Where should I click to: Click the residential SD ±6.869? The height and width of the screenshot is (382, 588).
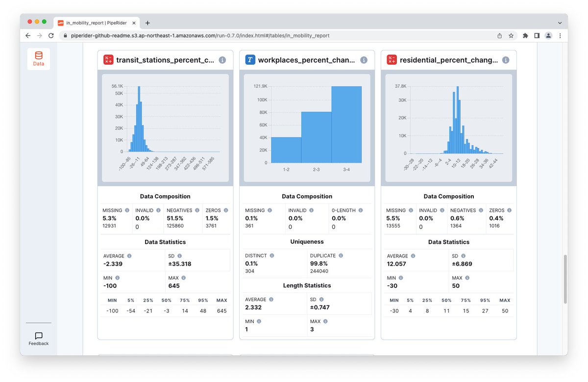462,264
